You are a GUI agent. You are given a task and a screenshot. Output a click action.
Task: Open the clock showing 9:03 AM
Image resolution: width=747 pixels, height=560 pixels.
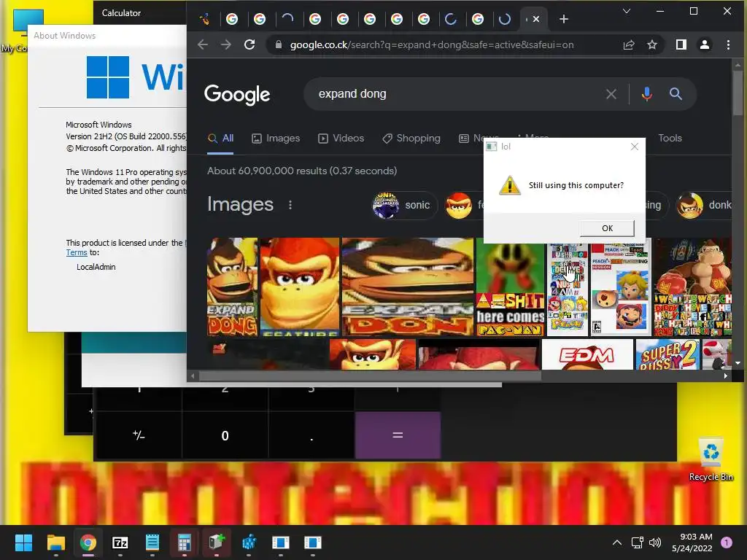[692, 542]
